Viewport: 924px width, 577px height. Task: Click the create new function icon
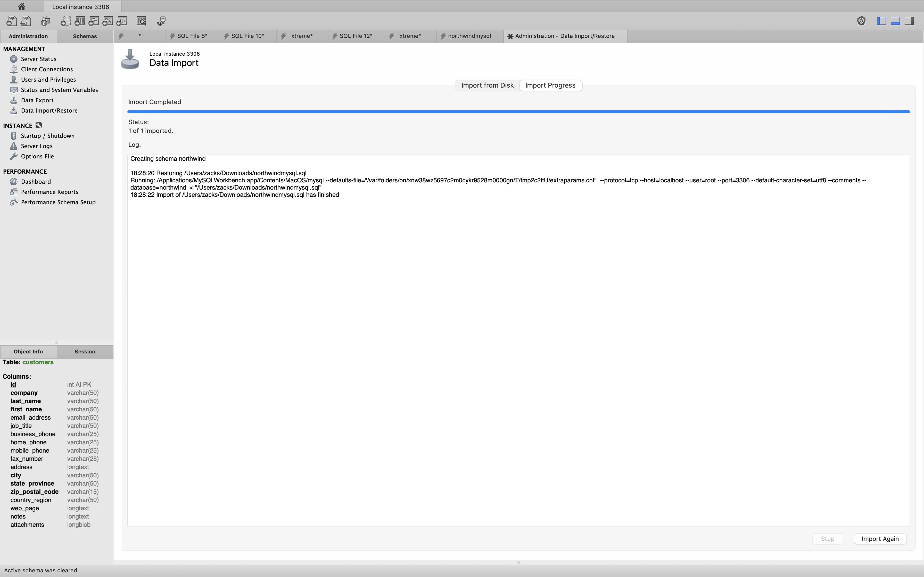pyautogui.click(x=122, y=21)
